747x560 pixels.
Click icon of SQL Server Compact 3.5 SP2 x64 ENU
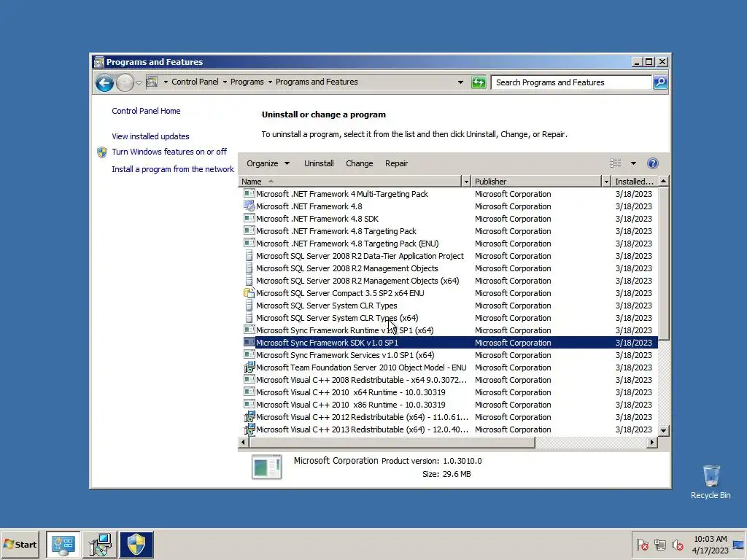(249, 293)
